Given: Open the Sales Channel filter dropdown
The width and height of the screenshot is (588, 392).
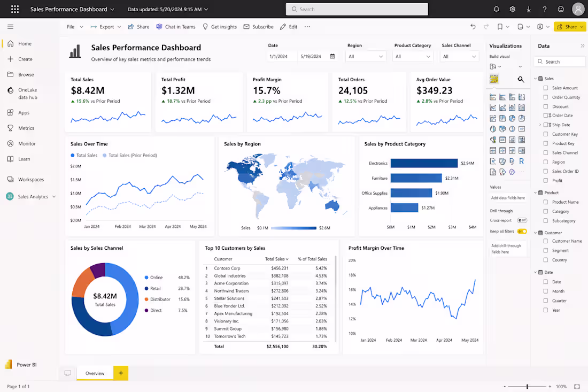Looking at the screenshot, I should coord(460,56).
